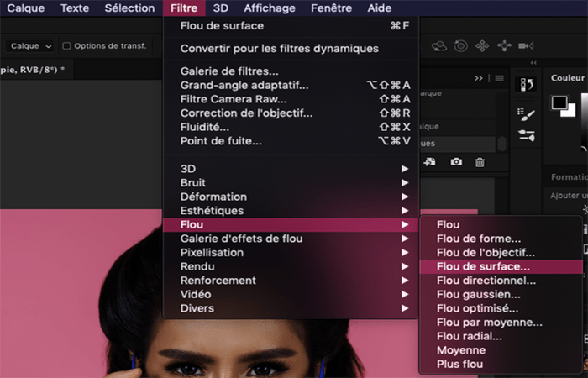This screenshot has width=588, height=378.
Task: Expand dock with double left chevrons
Action: click(533, 63)
